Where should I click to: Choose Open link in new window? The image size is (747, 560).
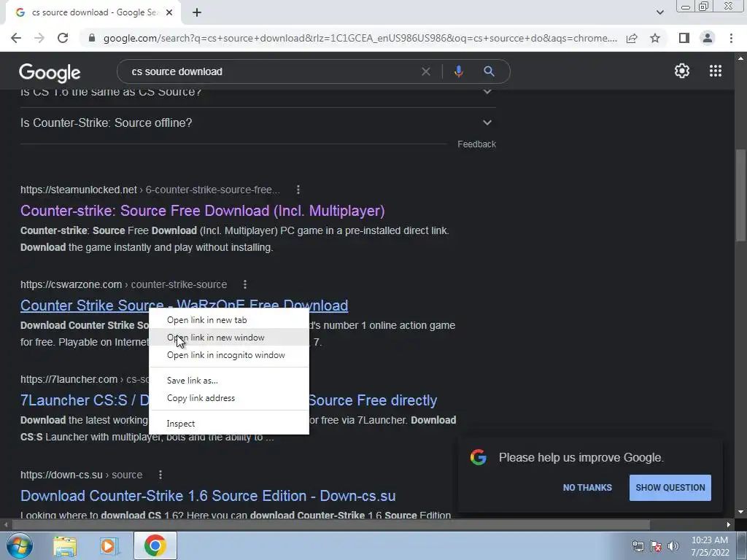tap(229, 338)
